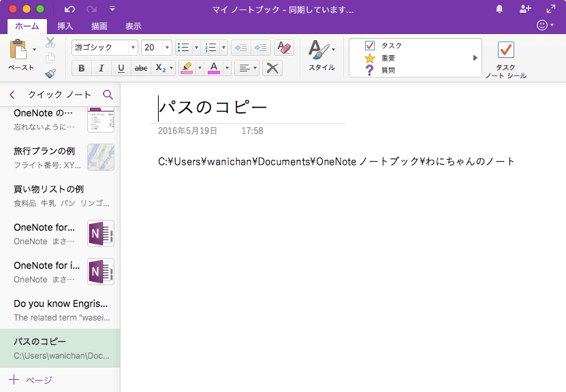The width and height of the screenshot is (566, 392).
Task: Open the OneNote for i... page
Action: (x=60, y=272)
